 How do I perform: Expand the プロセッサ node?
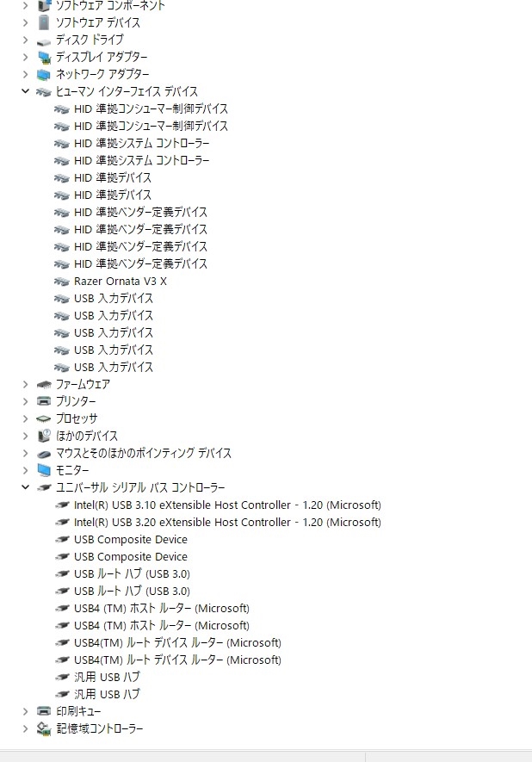[25, 418]
